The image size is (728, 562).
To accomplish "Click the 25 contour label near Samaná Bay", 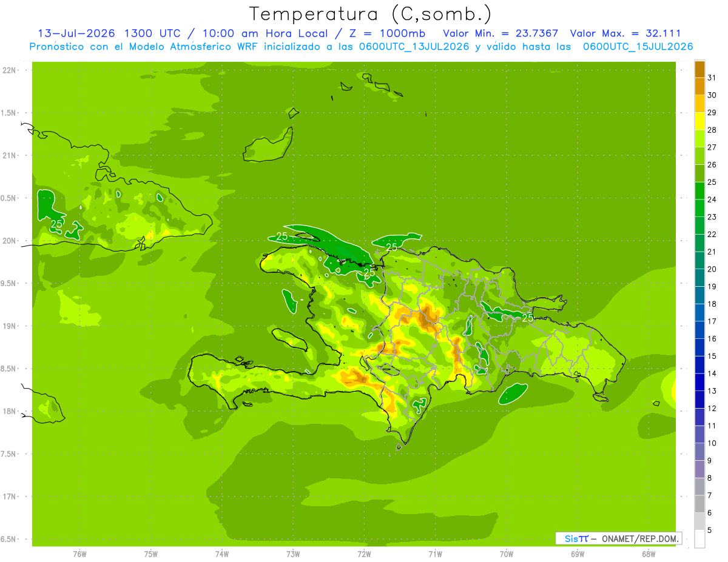I will click(x=527, y=317).
